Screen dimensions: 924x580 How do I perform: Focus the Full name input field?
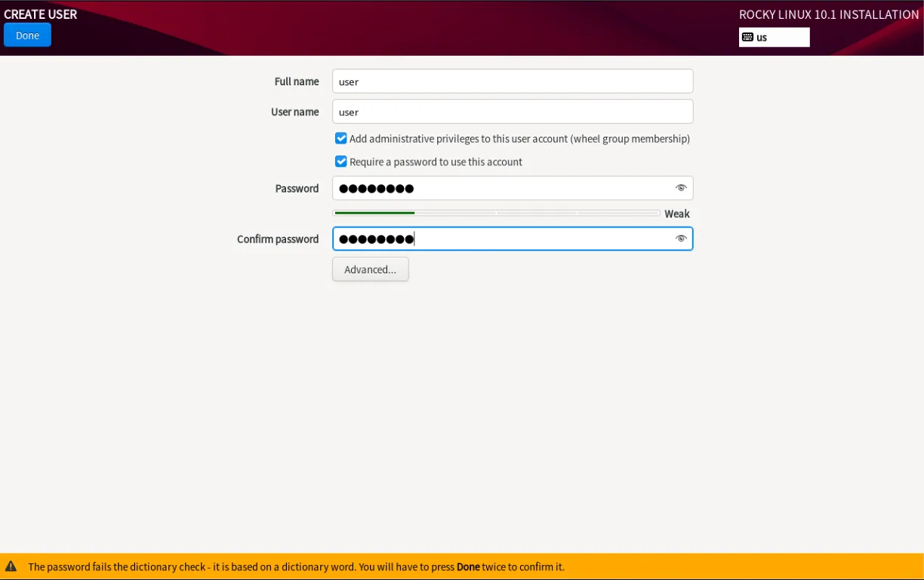[513, 82]
